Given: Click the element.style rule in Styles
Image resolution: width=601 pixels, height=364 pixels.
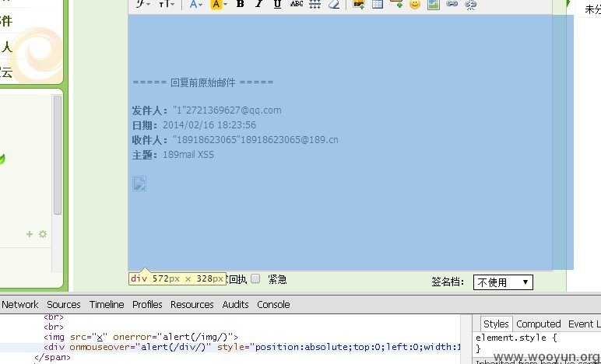Looking at the screenshot, I should (x=516, y=338).
